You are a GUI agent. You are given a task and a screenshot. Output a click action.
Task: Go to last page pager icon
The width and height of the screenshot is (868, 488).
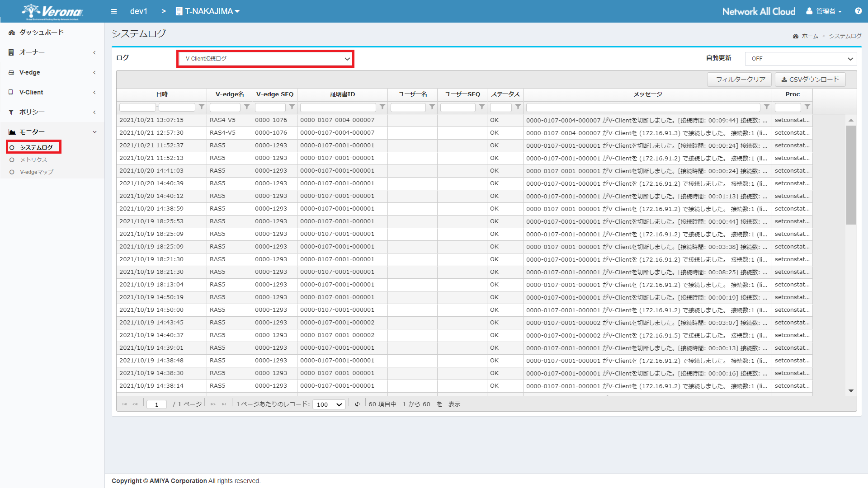coord(224,404)
